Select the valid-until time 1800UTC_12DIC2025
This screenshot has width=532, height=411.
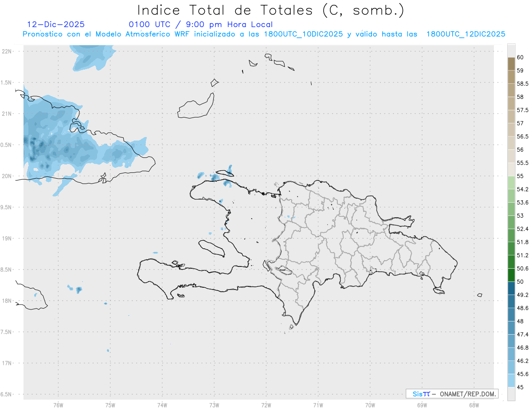[466, 34]
